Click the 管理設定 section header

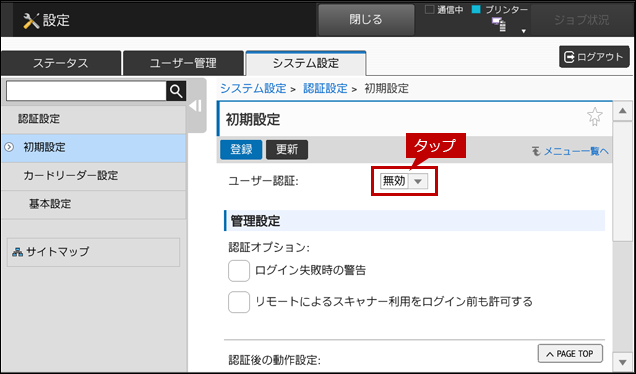pyautogui.click(x=415, y=221)
